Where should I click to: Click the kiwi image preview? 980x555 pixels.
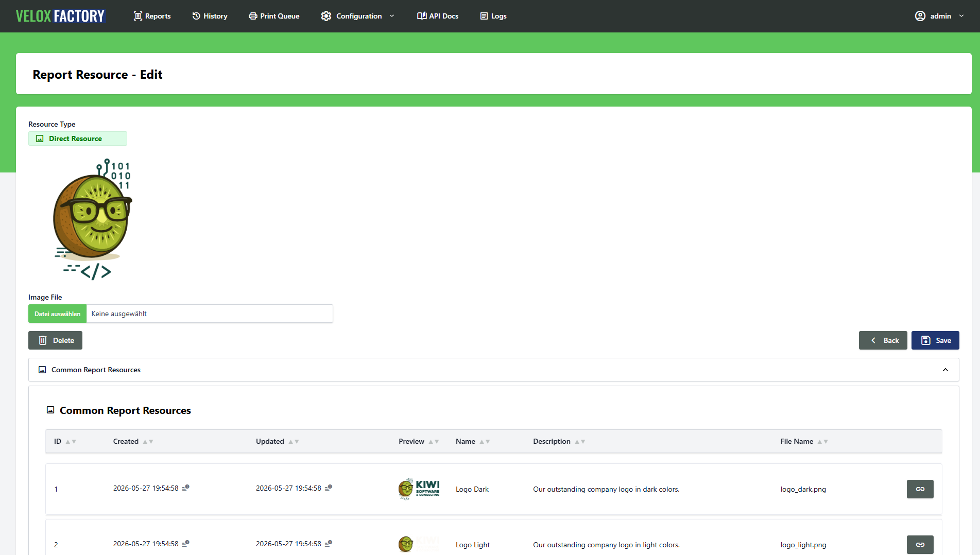(93, 219)
